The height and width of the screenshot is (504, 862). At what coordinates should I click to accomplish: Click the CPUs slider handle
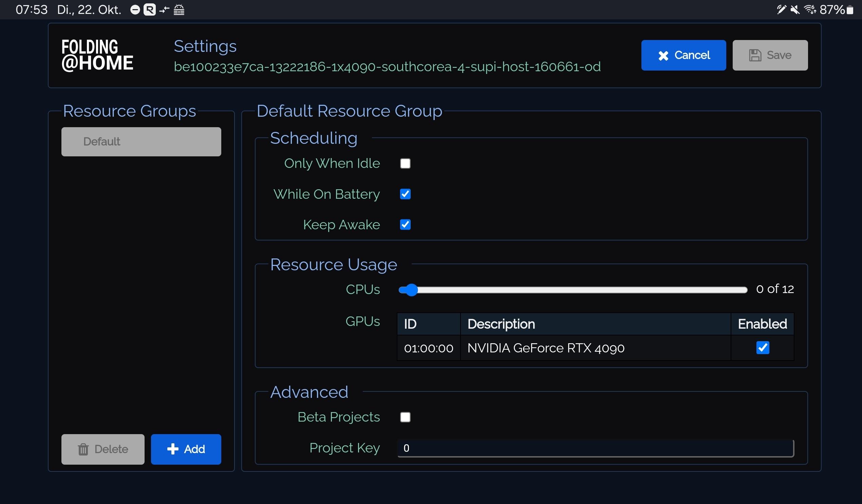(411, 290)
